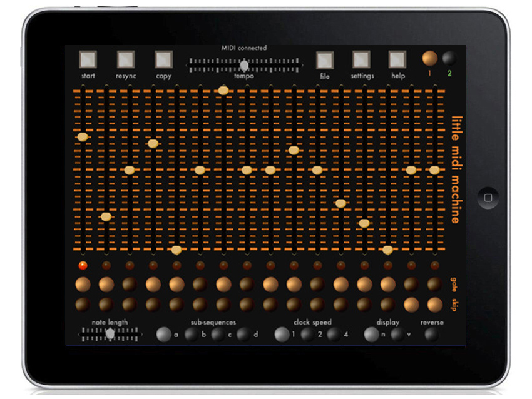Toggle gate for step 5

(x=176, y=285)
